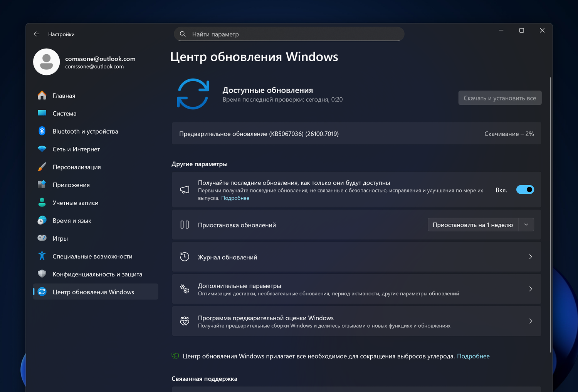Click the back arrow in Settings header
The width and height of the screenshot is (578, 392).
(37, 34)
